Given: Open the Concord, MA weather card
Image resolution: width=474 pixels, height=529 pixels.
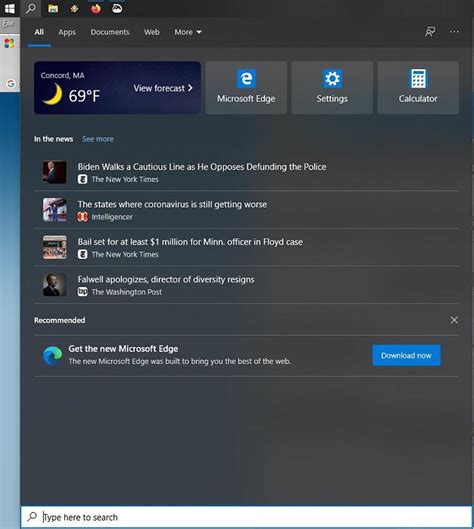Looking at the screenshot, I should (117, 87).
